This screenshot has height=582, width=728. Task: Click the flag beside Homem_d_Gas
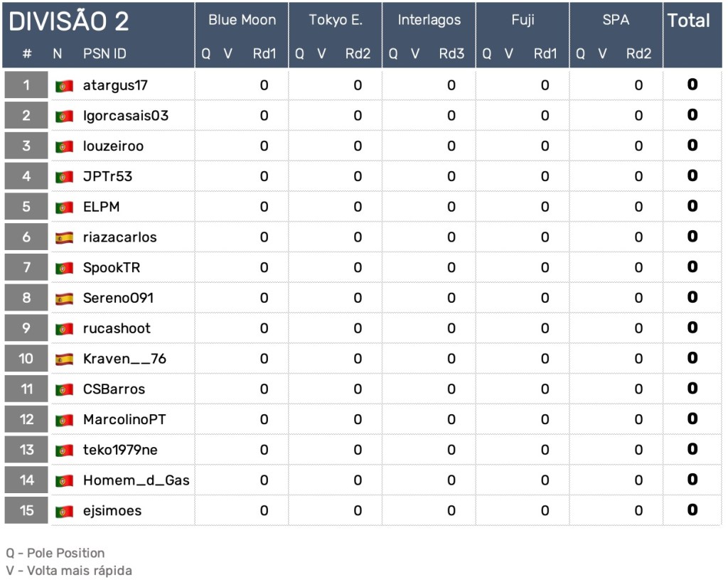(64, 481)
